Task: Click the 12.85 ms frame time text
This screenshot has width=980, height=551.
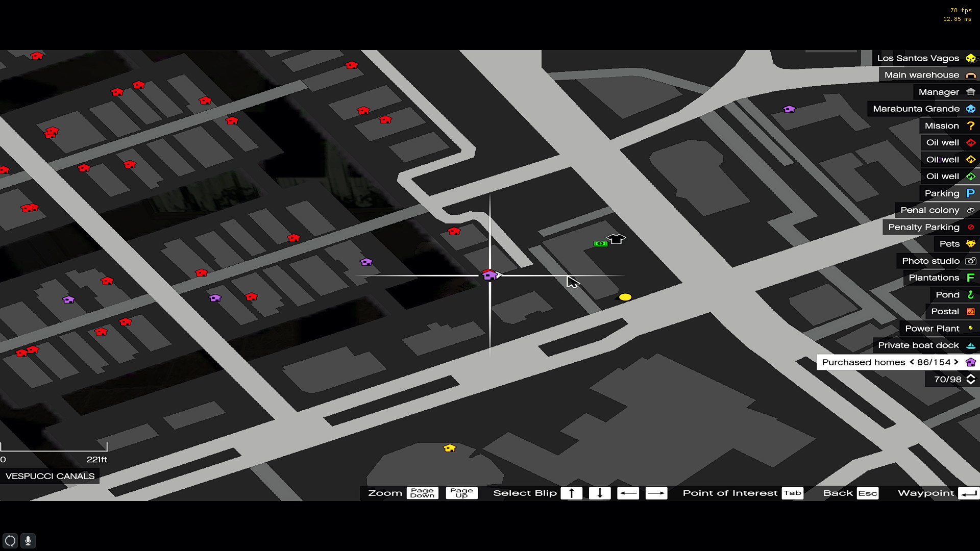Action: (x=957, y=19)
